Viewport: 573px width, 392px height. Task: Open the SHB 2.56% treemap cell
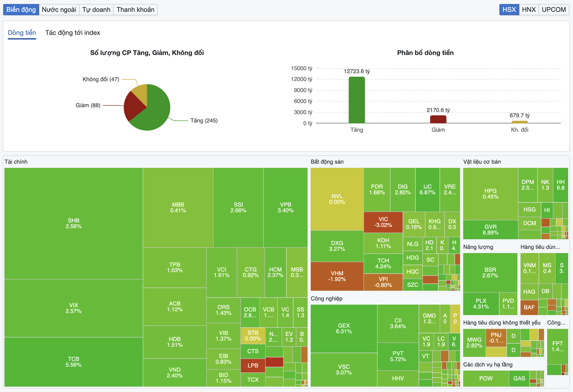click(x=73, y=223)
